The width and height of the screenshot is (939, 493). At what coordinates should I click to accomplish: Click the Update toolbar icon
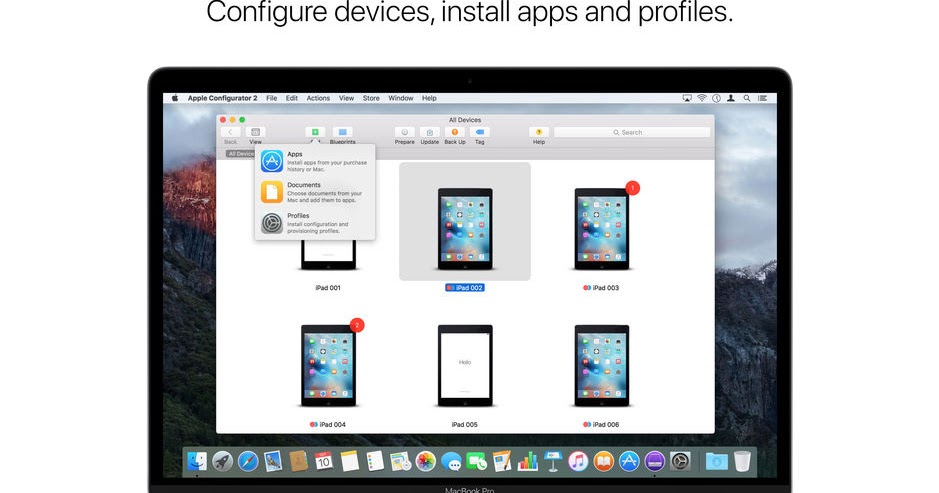tap(429, 132)
